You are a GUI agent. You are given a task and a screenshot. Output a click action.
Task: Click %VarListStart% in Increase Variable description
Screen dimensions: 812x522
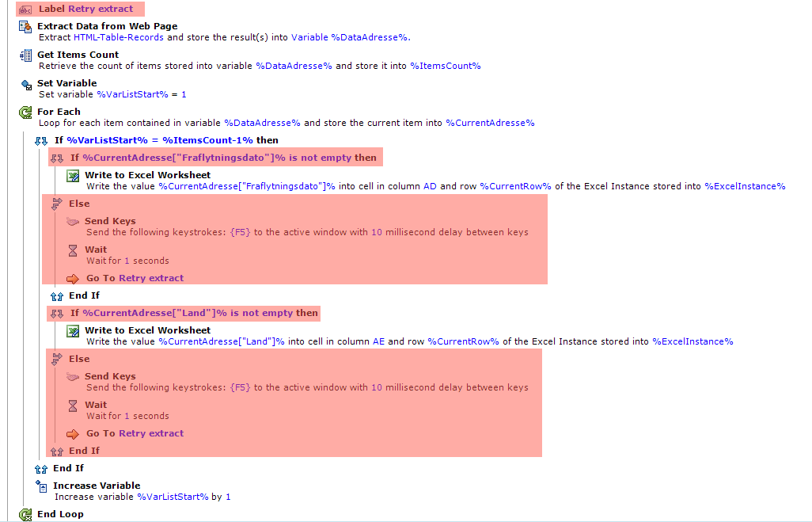coord(173,497)
